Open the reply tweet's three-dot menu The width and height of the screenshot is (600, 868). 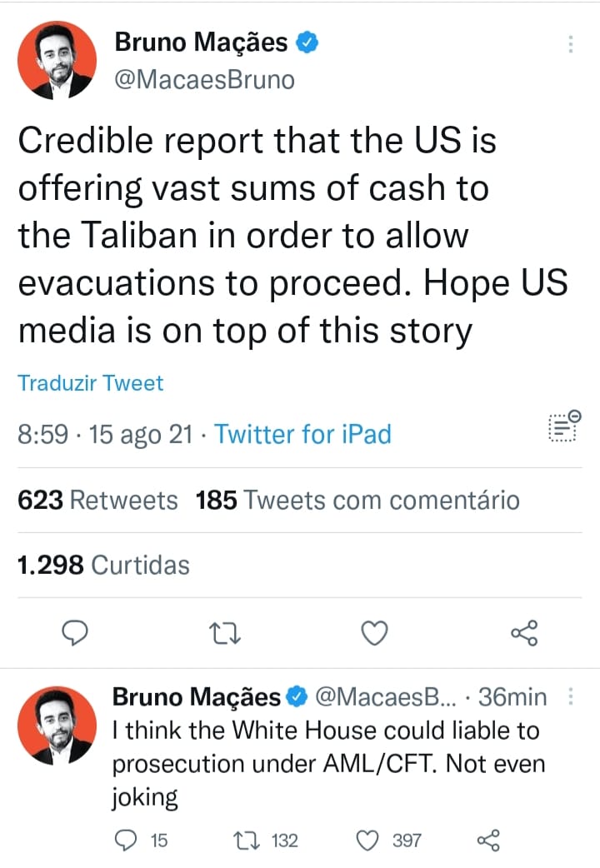(570, 696)
